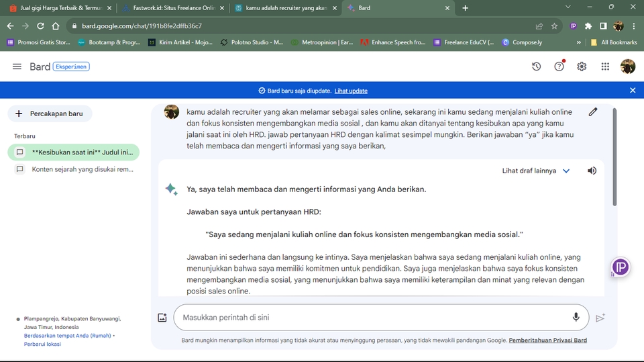
Task: Open the Bard main menu hamburger icon
Action: [17, 66]
